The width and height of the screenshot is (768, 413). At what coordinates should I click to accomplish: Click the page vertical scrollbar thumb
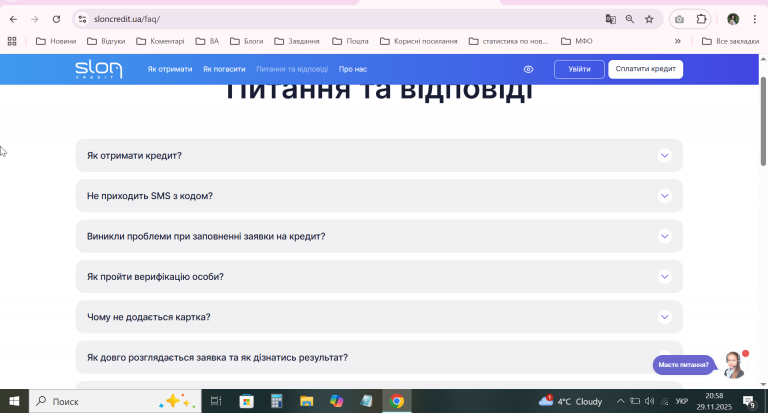point(763,121)
